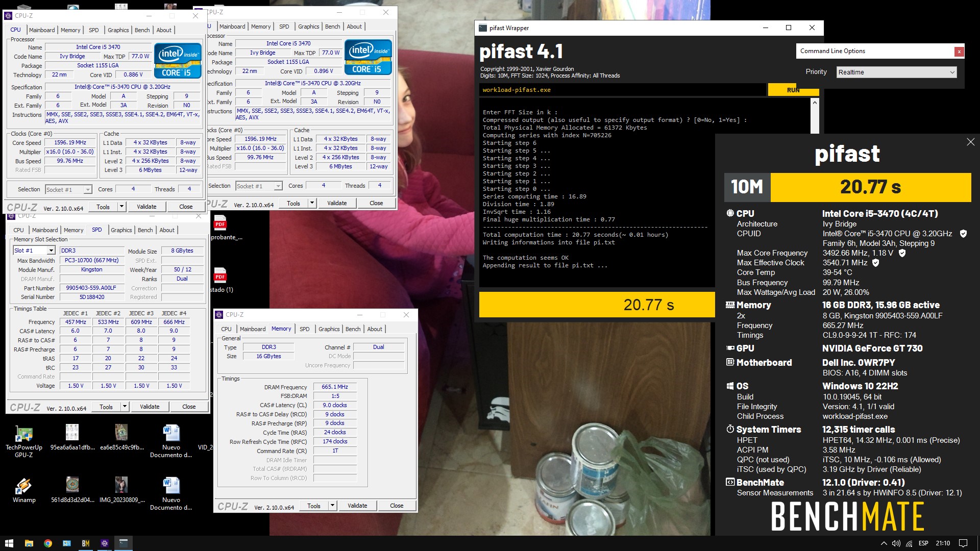This screenshot has height=551, width=980.
Task: Switch to Mainboard tab in the CPU-Z SPD window
Action: (x=45, y=230)
